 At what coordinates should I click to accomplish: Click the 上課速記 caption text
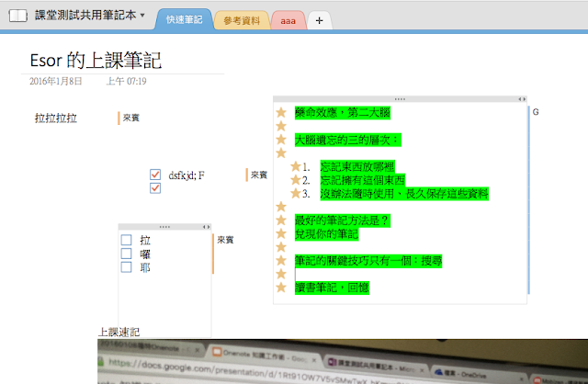(119, 332)
